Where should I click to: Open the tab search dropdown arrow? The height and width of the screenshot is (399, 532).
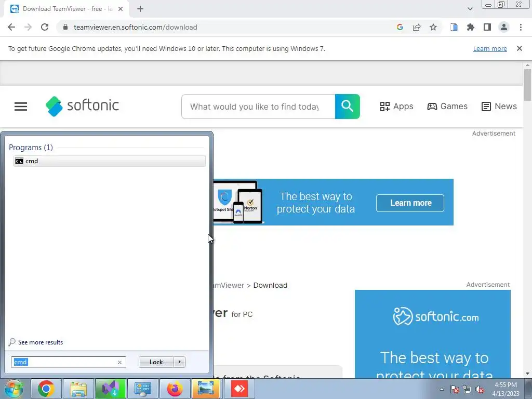click(x=470, y=9)
